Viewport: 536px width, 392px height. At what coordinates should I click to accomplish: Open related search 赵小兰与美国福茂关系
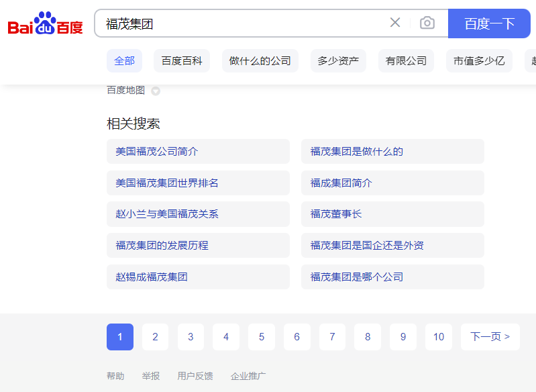coord(199,214)
